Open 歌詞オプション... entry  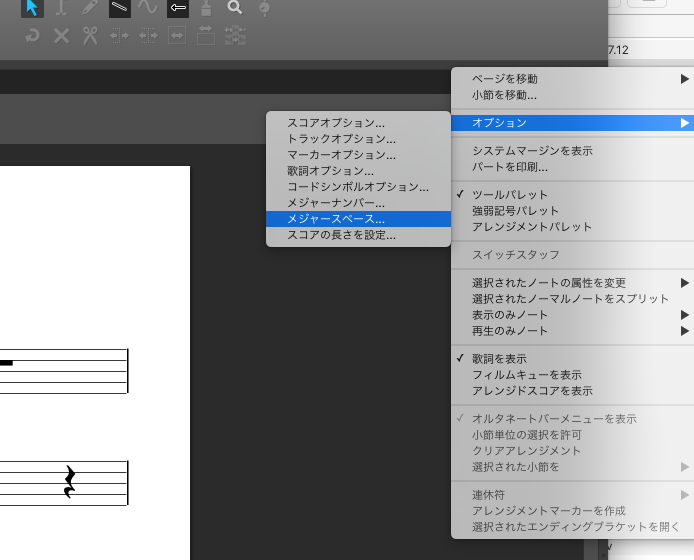coord(359,170)
